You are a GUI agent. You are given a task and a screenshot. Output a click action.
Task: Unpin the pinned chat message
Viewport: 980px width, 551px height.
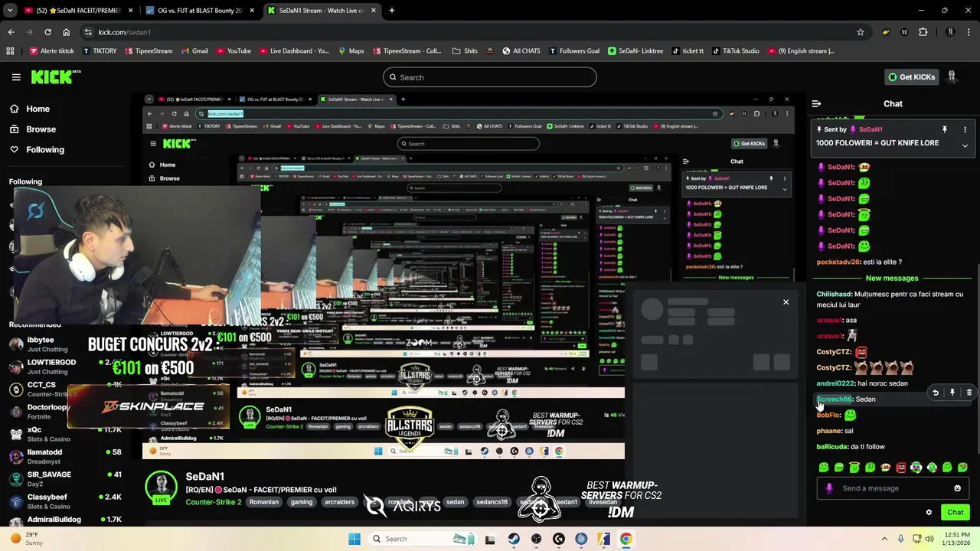(x=945, y=129)
